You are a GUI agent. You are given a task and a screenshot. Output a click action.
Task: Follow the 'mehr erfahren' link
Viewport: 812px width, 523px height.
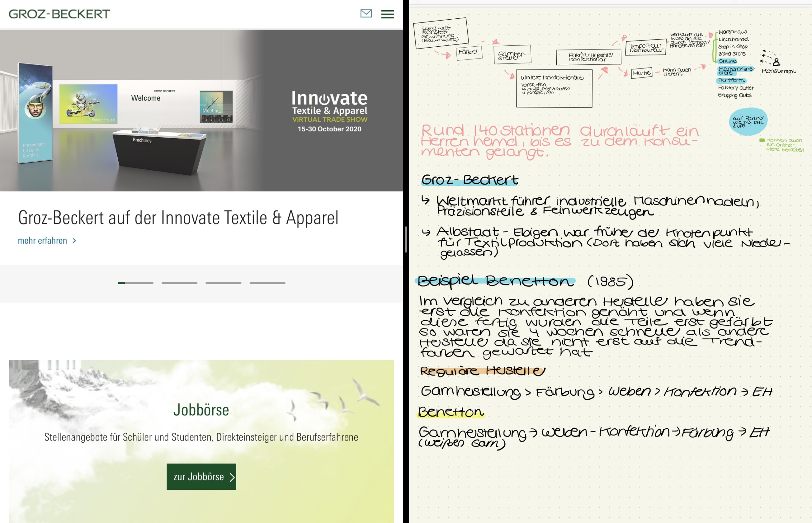click(43, 240)
